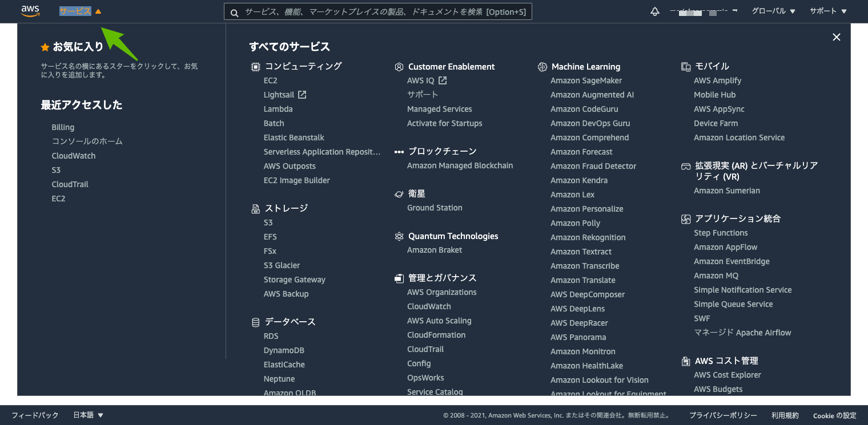Screen dimensions: 868x425
Task: Open Billing from recently visited
Action: pos(63,127)
